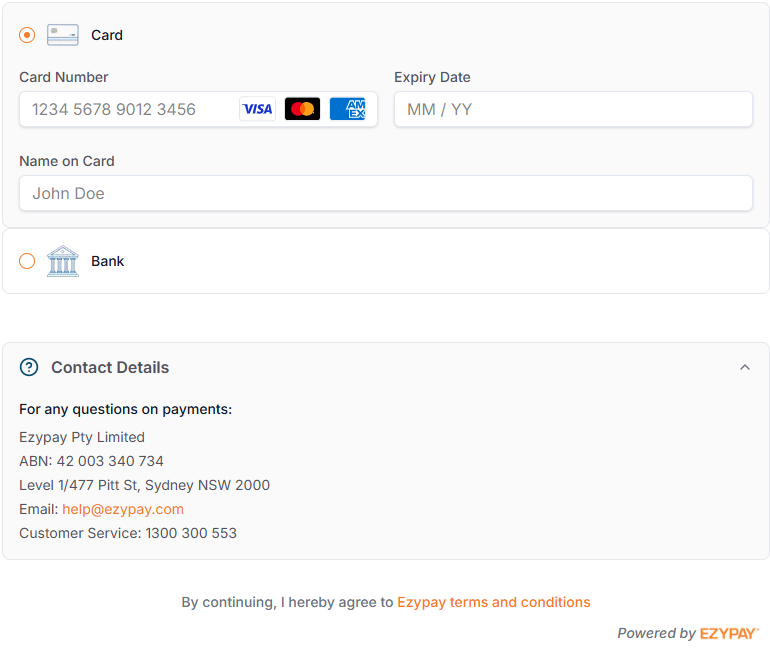This screenshot has width=770, height=648.
Task: Click the Bank option label
Action: [108, 261]
